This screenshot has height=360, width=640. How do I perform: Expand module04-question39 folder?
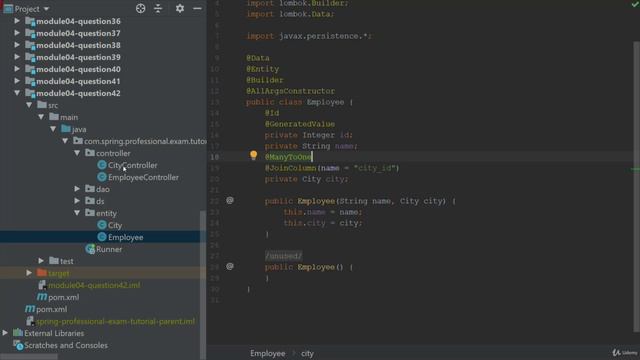[x=17, y=57]
